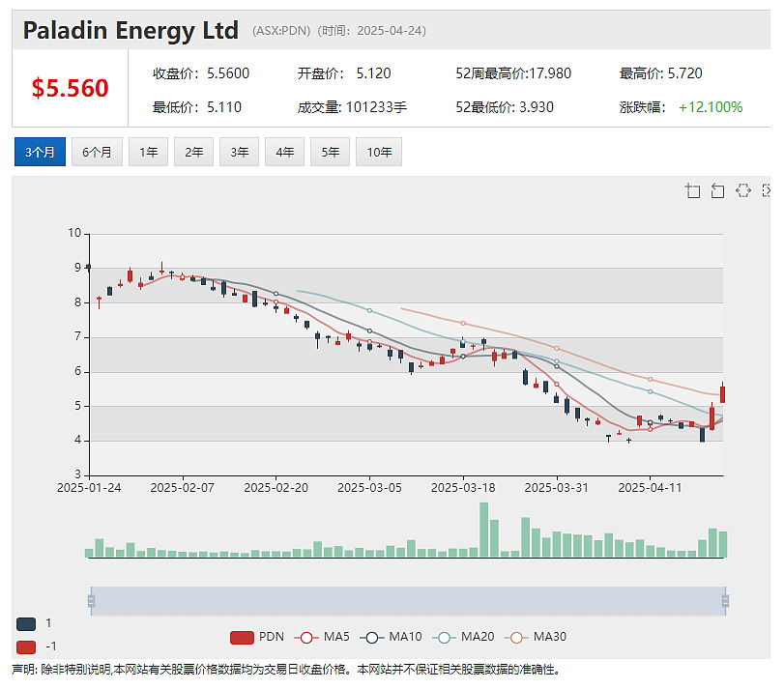This screenshot has width=784, height=689.
Task: Switch chart to 10年 range
Action: pyautogui.click(x=379, y=152)
